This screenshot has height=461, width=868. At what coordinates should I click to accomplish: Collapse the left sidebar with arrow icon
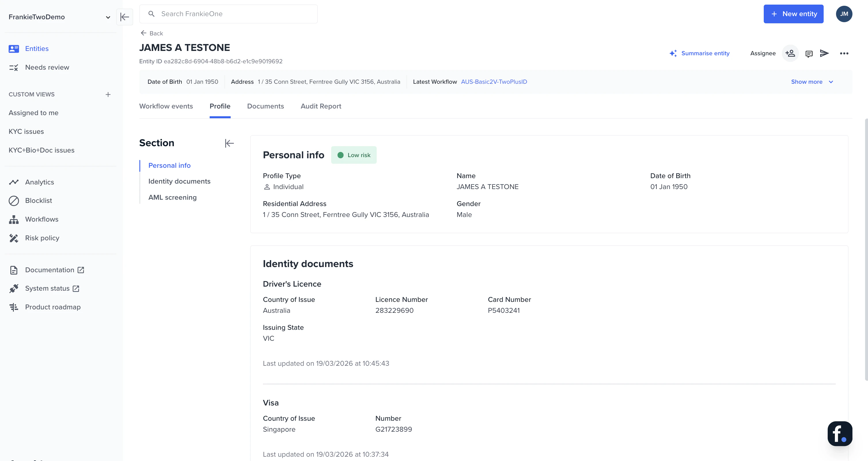click(124, 17)
